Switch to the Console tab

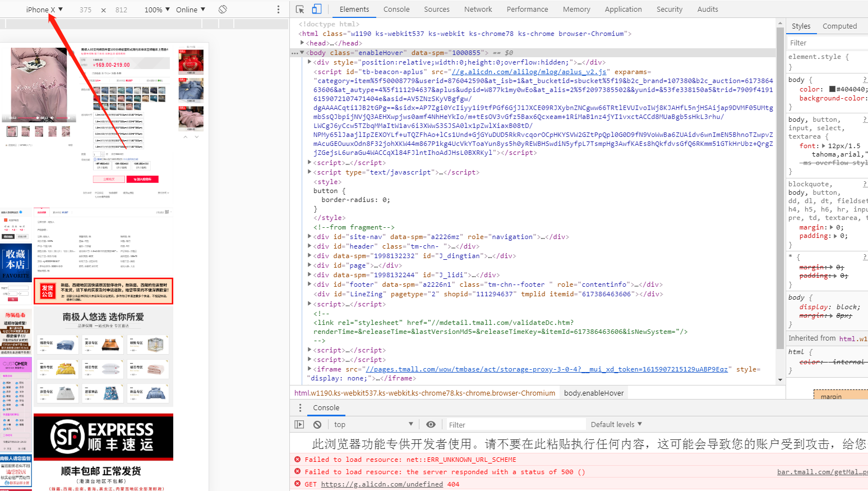pyautogui.click(x=396, y=10)
